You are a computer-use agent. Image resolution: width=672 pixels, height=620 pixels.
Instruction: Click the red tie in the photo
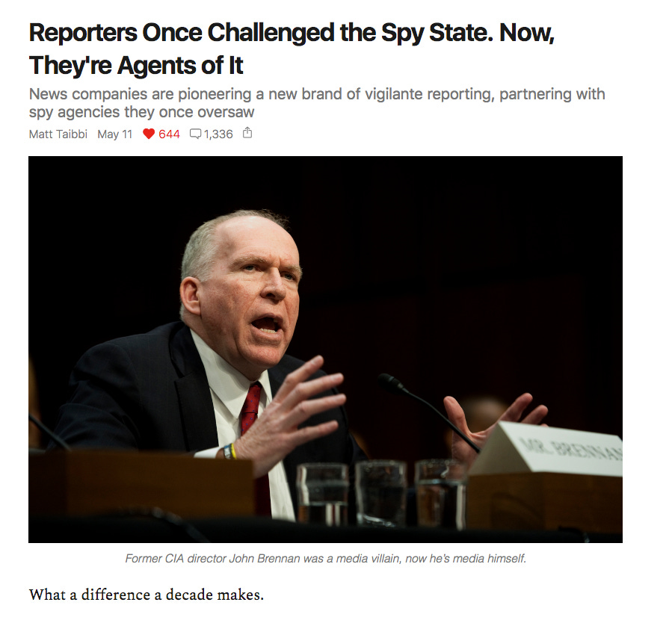click(250, 407)
